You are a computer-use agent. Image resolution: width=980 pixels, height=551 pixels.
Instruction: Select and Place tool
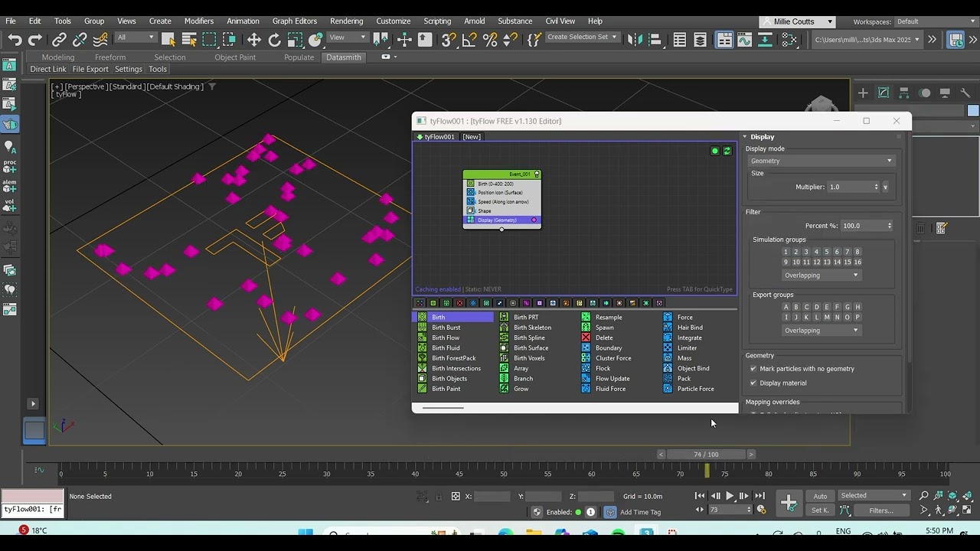(x=315, y=40)
